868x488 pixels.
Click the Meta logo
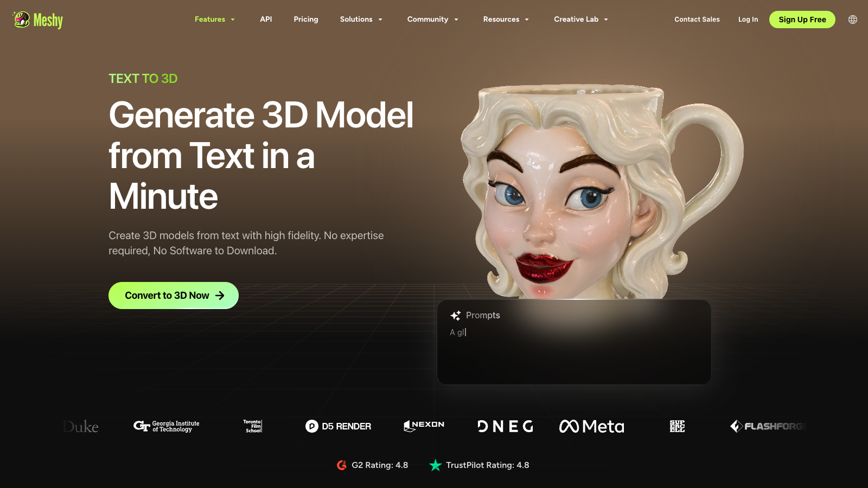click(591, 426)
